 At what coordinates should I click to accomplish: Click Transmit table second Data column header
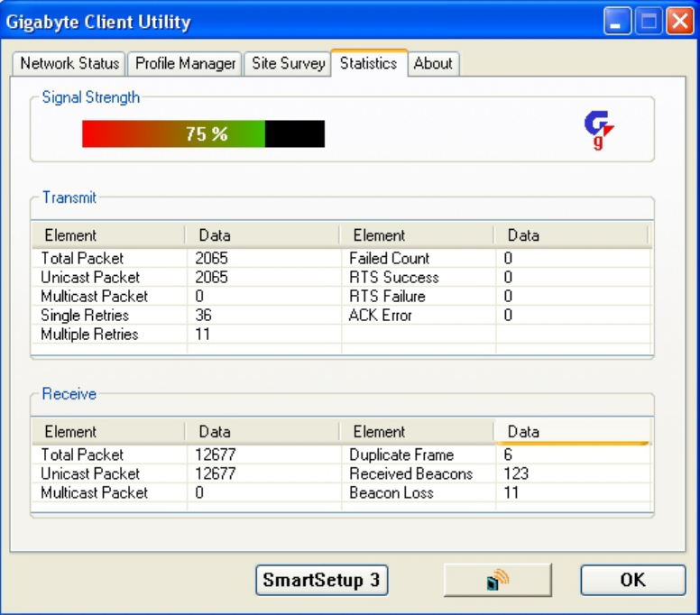571,235
